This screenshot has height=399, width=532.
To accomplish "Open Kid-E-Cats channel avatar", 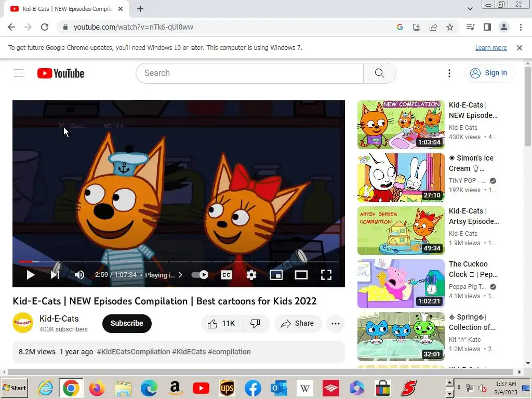I will [x=23, y=323].
